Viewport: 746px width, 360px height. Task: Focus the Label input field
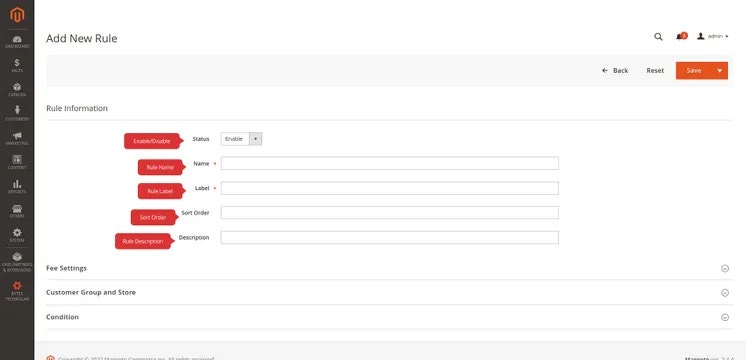pyautogui.click(x=389, y=188)
